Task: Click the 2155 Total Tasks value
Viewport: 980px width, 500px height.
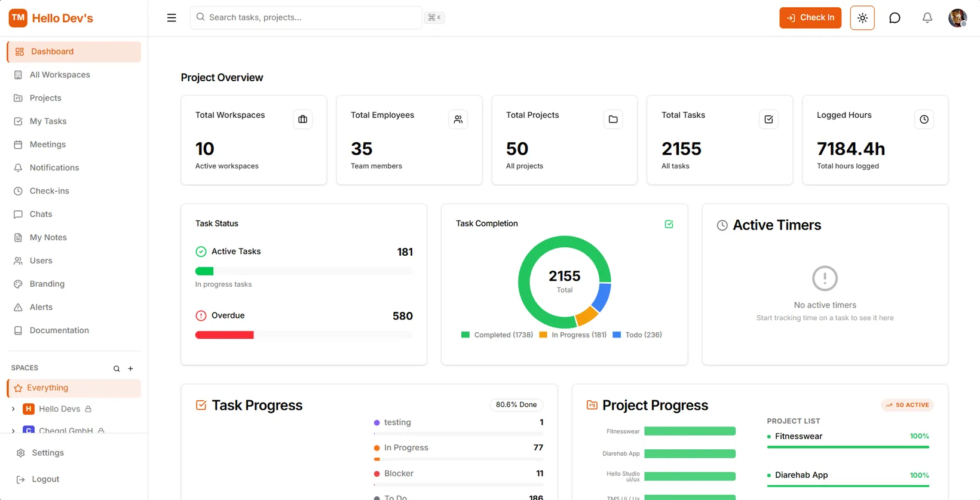Action: [x=681, y=149]
